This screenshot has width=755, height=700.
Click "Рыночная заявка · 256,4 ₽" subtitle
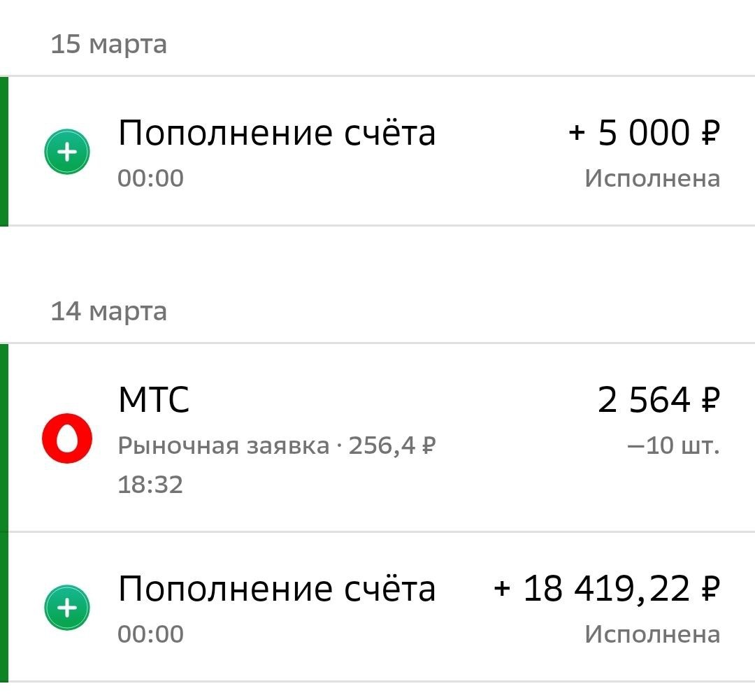[x=277, y=445]
